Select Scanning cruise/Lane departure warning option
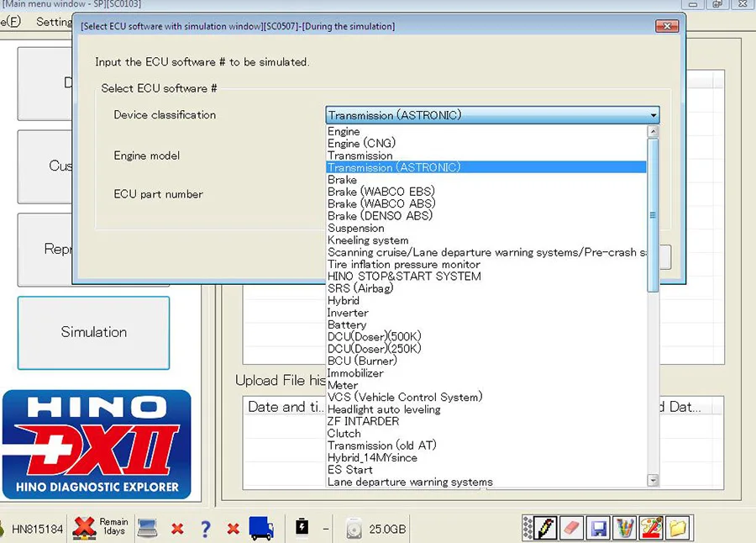The width and height of the screenshot is (756, 543). pos(486,252)
